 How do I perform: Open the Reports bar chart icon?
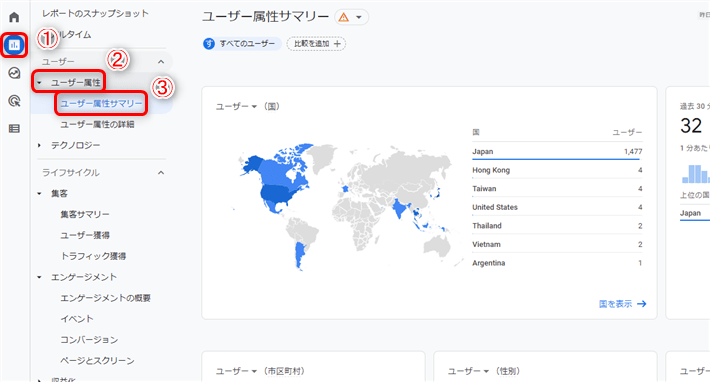(x=14, y=45)
